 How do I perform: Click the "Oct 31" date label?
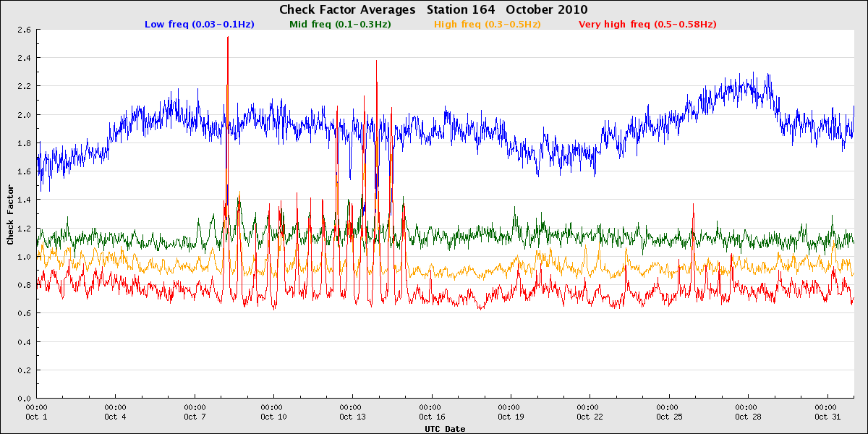[x=827, y=417]
